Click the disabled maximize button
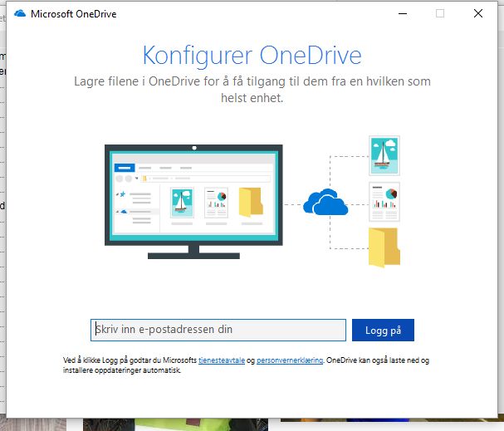The height and width of the screenshot is (431, 504). click(440, 13)
